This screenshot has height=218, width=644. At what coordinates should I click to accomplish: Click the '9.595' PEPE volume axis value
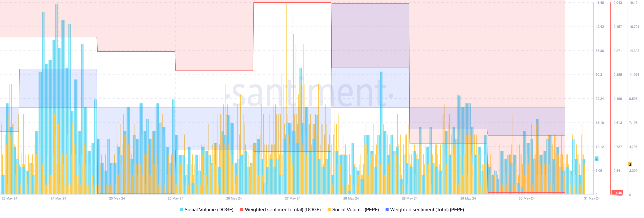[633, 99]
